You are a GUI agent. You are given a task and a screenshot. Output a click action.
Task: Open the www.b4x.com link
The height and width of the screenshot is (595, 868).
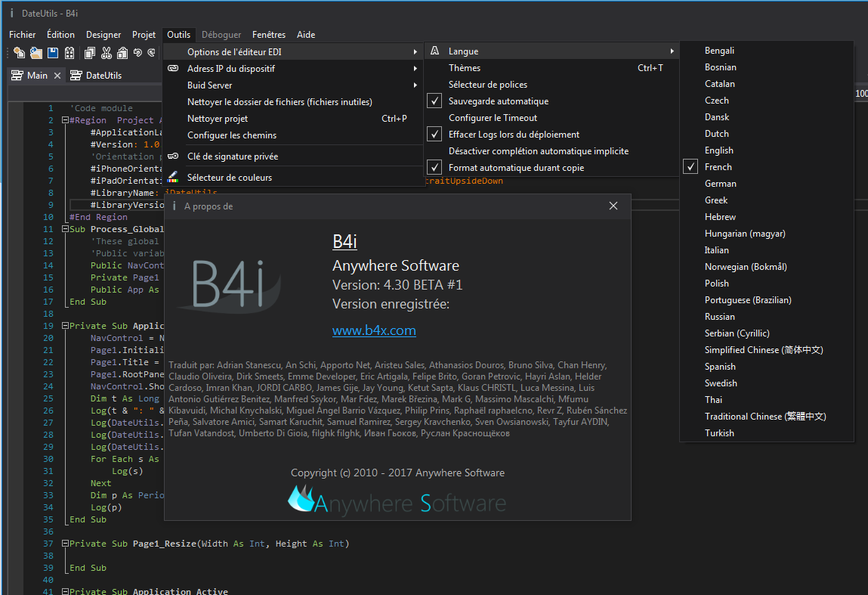click(374, 330)
